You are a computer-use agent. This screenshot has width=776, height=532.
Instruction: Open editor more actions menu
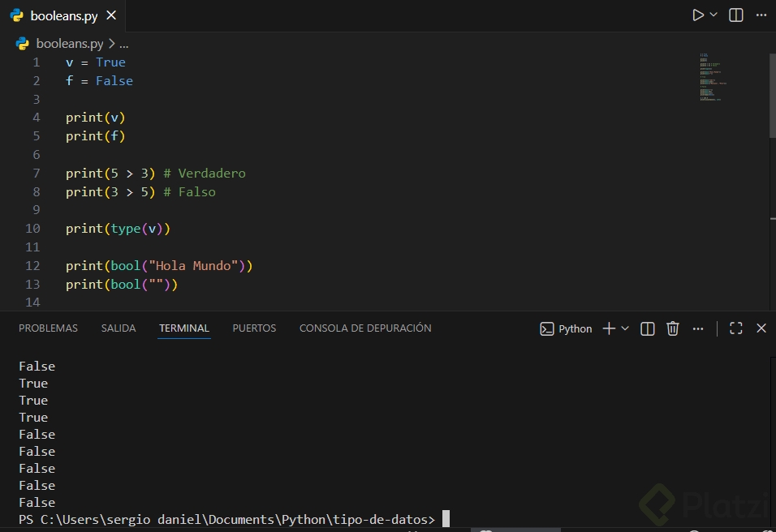tap(761, 15)
